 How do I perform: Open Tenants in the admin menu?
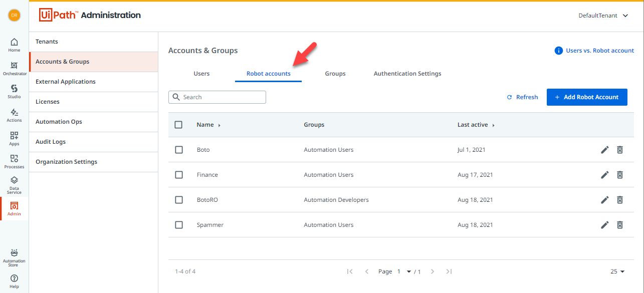[x=94, y=42]
